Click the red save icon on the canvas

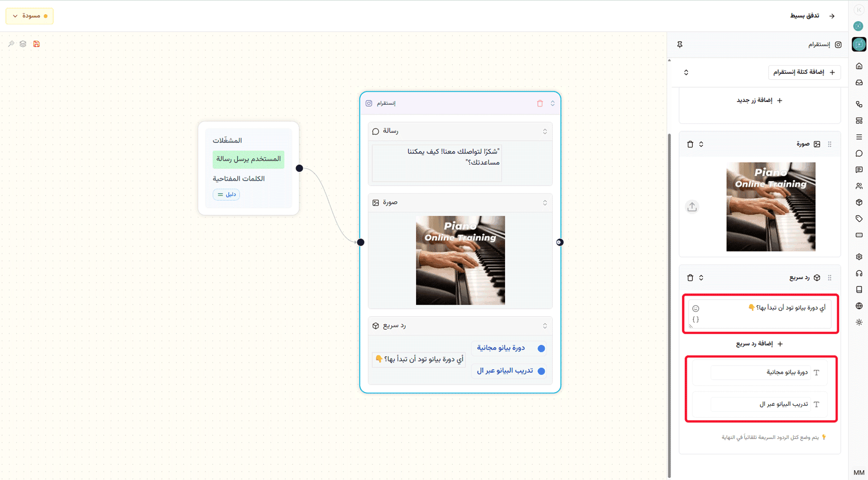pyautogui.click(x=36, y=44)
